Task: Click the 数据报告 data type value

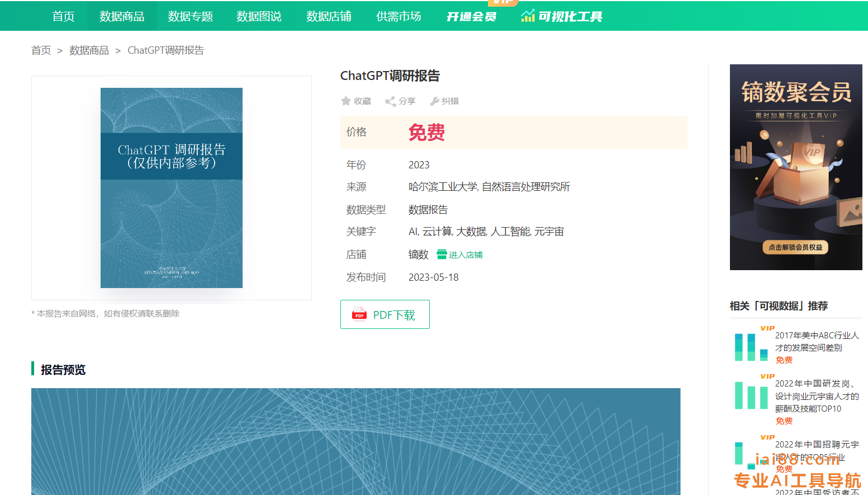Action: [x=428, y=210]
